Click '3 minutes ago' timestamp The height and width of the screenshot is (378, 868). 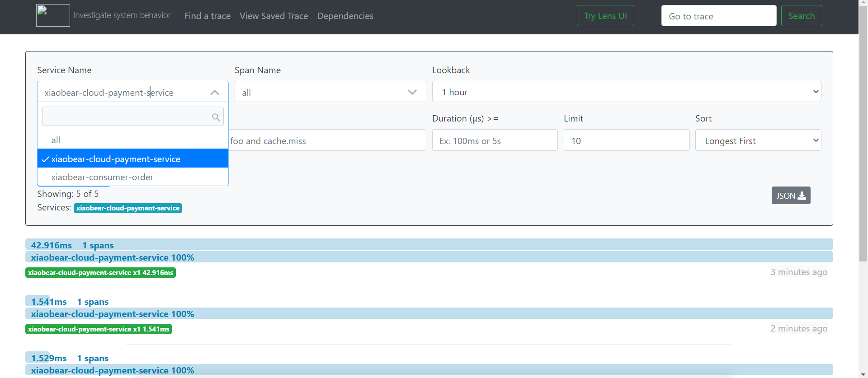799,272
